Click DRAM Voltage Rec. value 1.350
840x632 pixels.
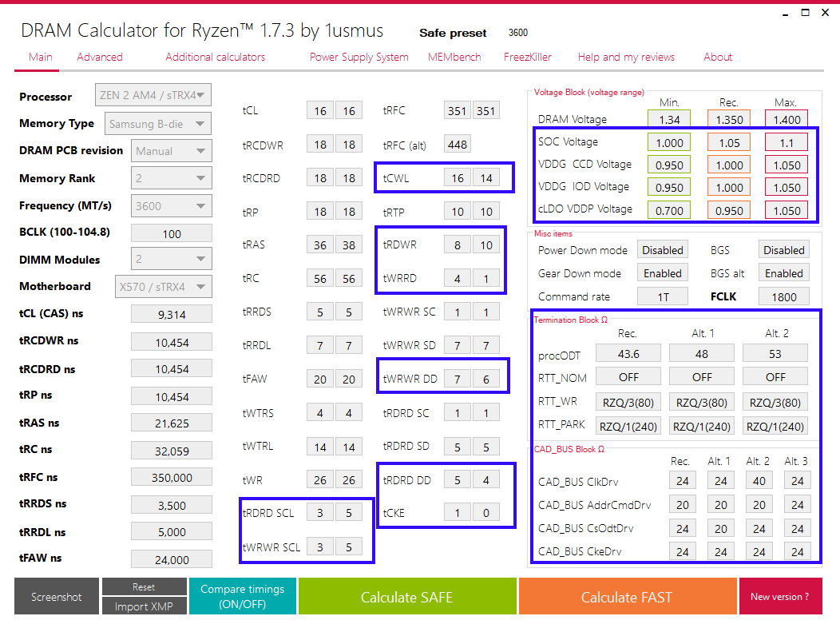[x=729, y=120]
